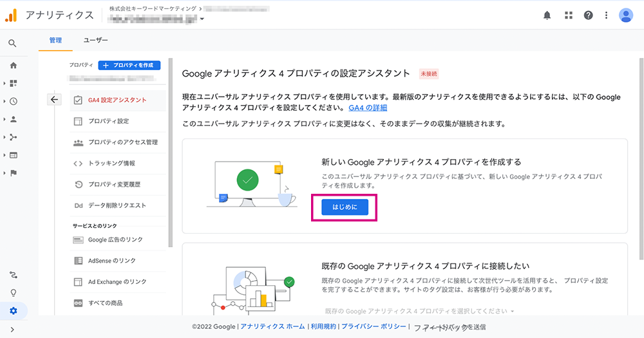
Task: Open the Realtime clock icon
Action: (x=13, y=102)
